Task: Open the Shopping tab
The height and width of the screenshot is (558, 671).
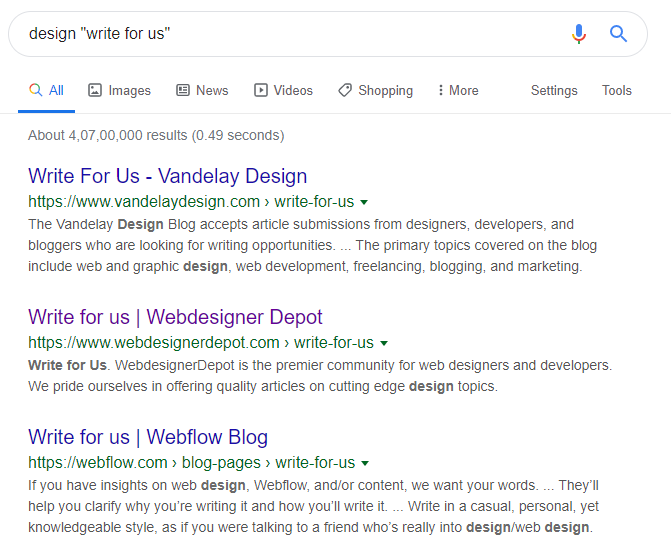Action: [x=375, y=90]
